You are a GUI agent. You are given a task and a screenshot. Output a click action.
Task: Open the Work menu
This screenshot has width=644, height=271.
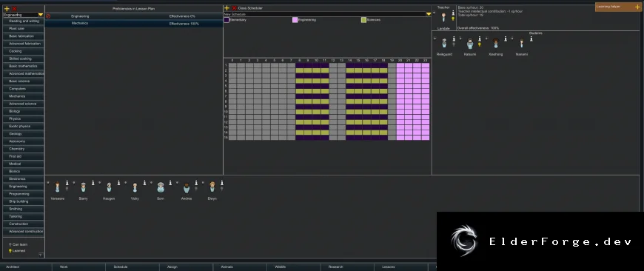[x=79, y=267]
